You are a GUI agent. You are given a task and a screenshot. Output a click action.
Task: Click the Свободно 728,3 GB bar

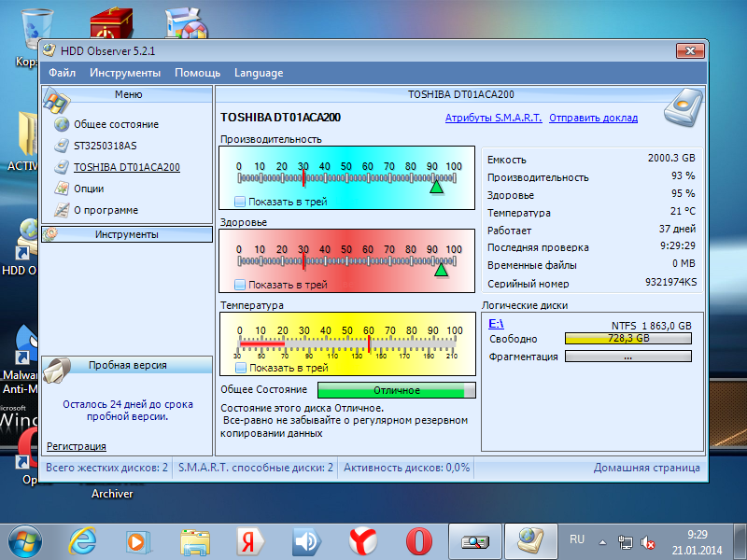pos(627,339)
